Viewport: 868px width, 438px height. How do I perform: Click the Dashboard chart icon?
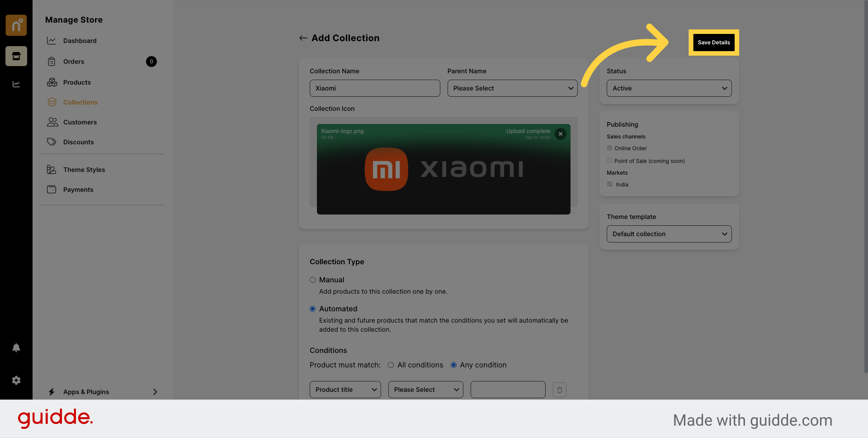point(52,41)
